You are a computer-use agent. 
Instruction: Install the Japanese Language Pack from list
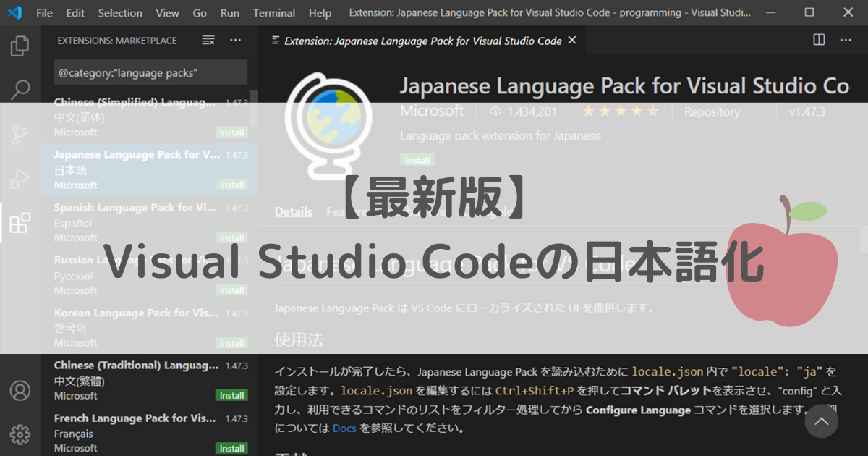click(231, 185)
